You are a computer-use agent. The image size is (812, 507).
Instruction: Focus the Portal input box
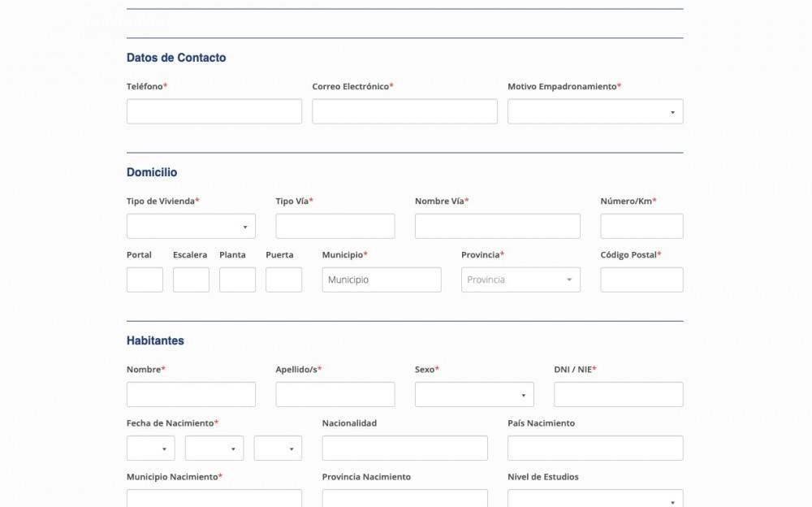point(145,279)
